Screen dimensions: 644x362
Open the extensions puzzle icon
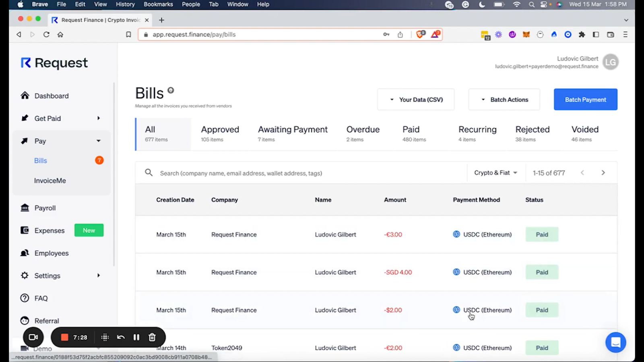coord(582,35)
